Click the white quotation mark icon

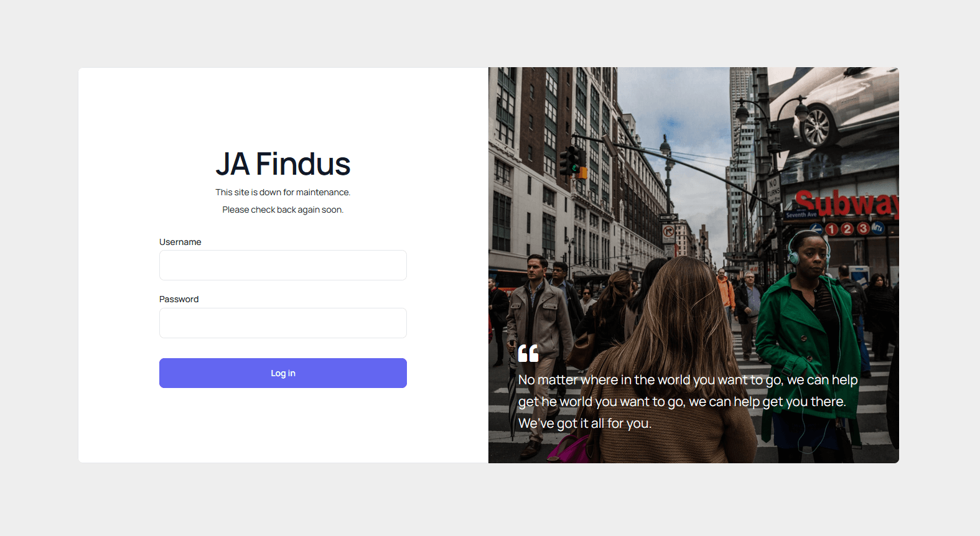pyautogui.click(x=528, y=353)
